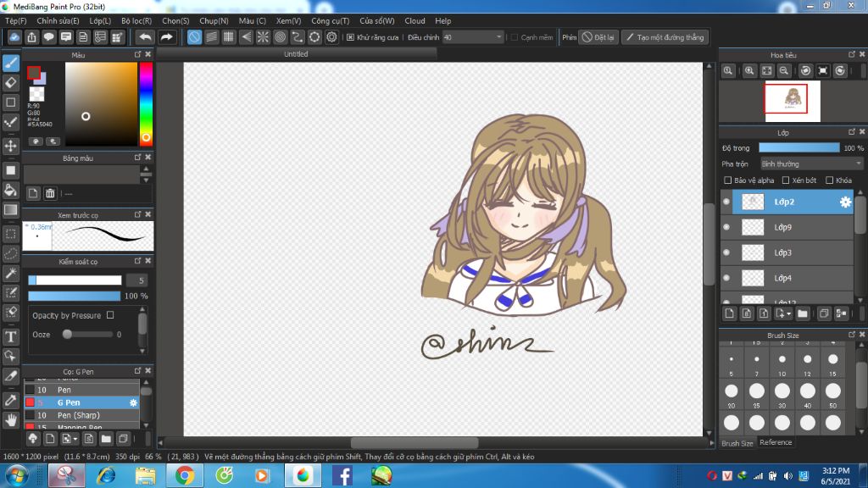Click the Đặt lại reset button

tap(598, 37)
